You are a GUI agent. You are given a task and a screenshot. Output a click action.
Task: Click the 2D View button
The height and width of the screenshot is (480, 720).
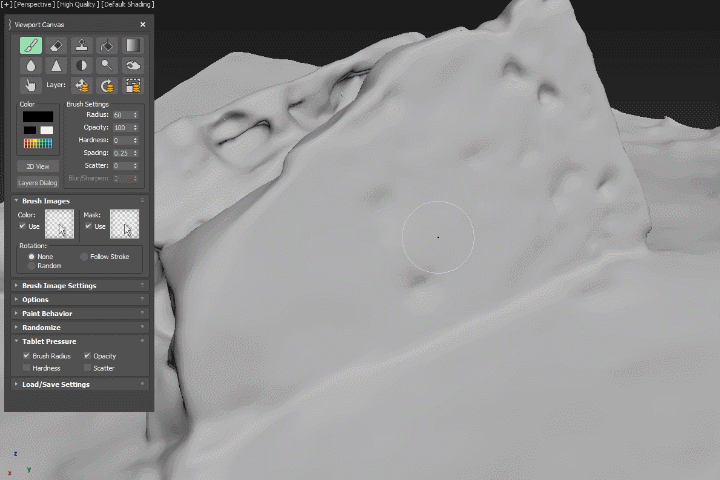point(38,166)
